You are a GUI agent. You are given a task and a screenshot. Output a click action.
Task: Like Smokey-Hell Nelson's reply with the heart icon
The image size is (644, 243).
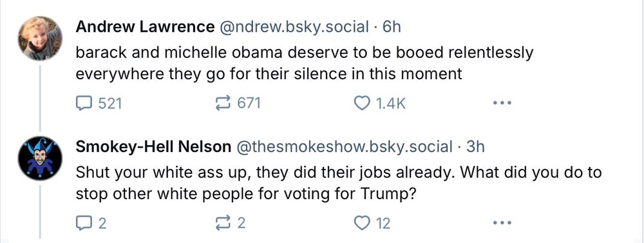(x=362, y=223)
